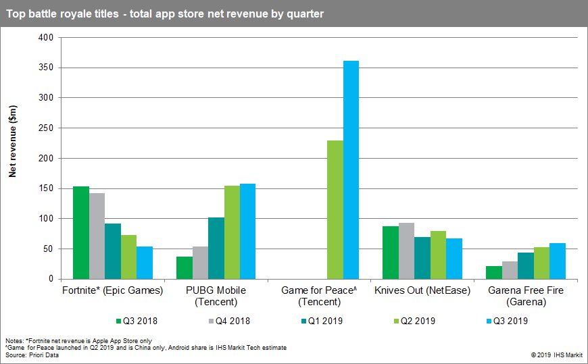Click the 'Net revenue ($m)' axis title
This screenshot has width=588, height=364.
13,141
